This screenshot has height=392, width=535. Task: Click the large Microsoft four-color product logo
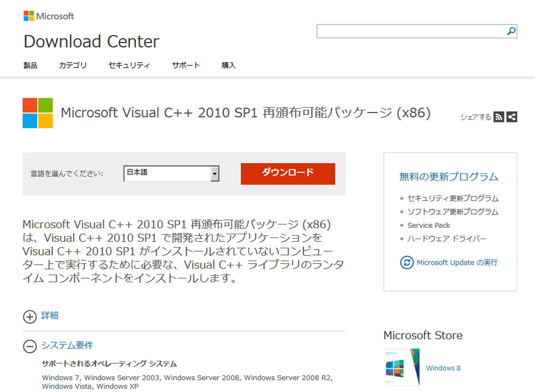coord(38,113)
